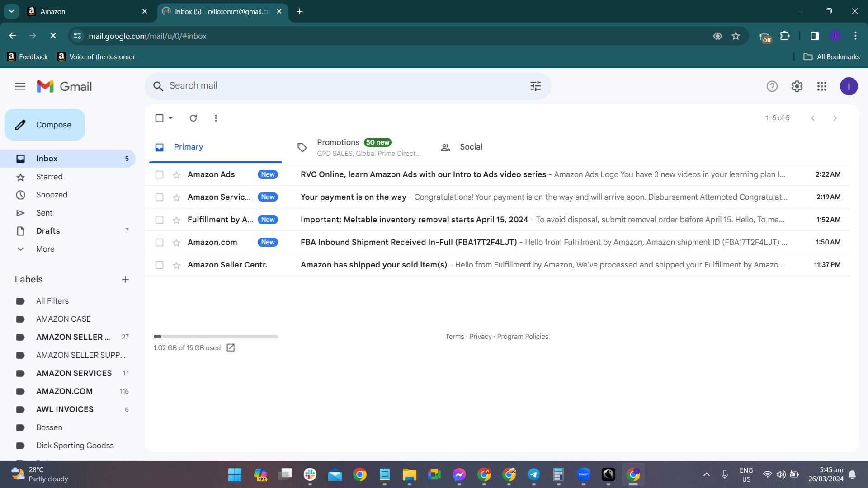Open the Feedback bookmark
868x488 pixels.
point(28,57)
